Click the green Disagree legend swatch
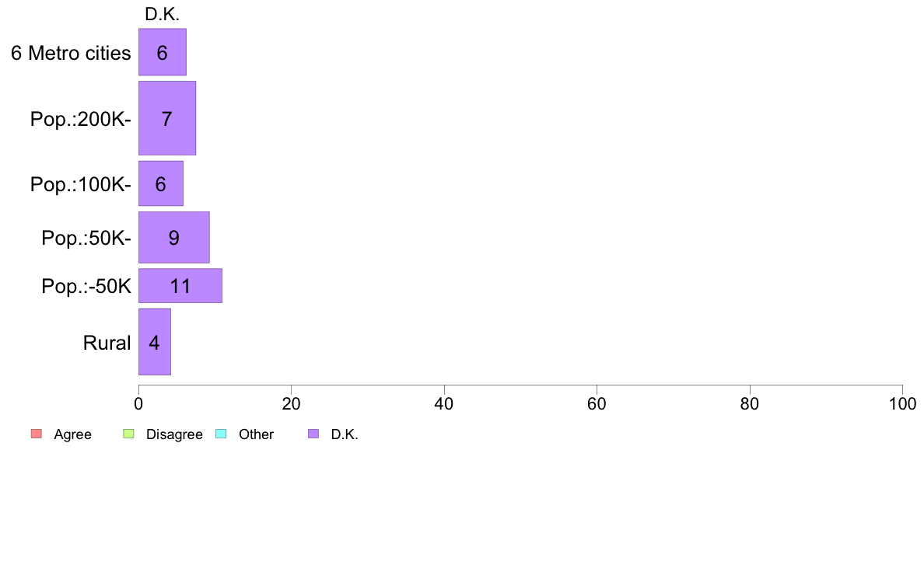 tap(128, 434)
